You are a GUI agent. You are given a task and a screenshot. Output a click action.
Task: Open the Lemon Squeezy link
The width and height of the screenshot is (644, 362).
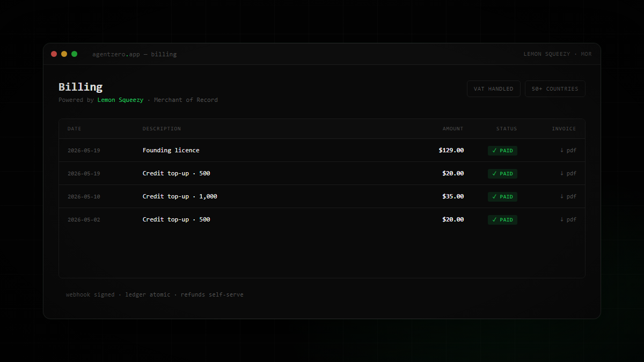120,100
